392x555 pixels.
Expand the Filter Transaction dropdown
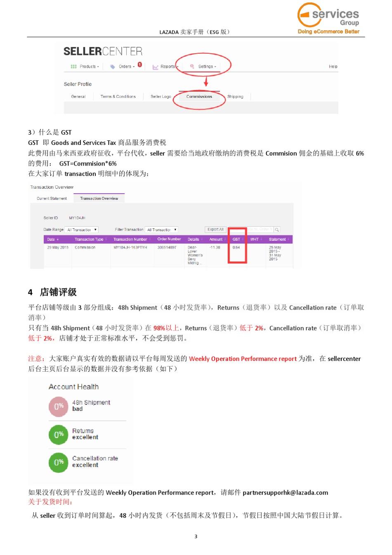point(161,230)
